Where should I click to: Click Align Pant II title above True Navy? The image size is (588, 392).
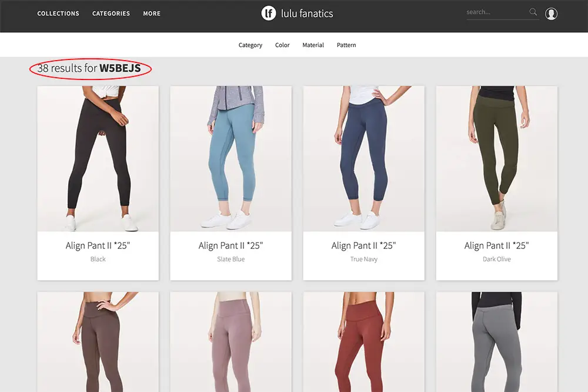tap(364, 245)
